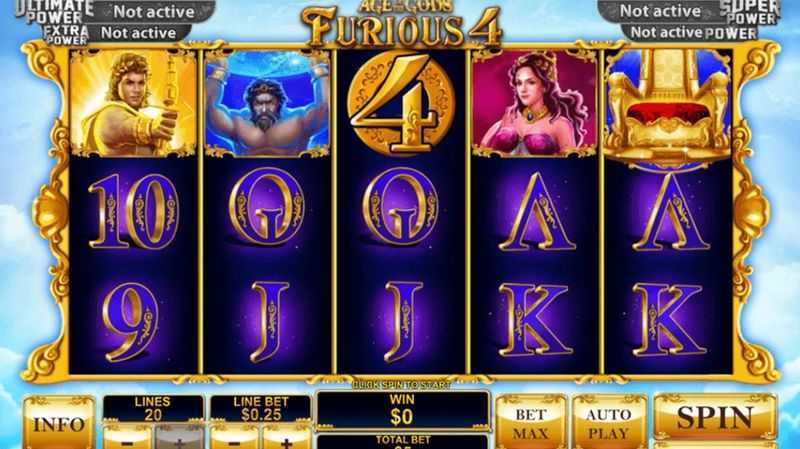
Task: Click the golden throne scatter symbol
Action: pos(668,108)
